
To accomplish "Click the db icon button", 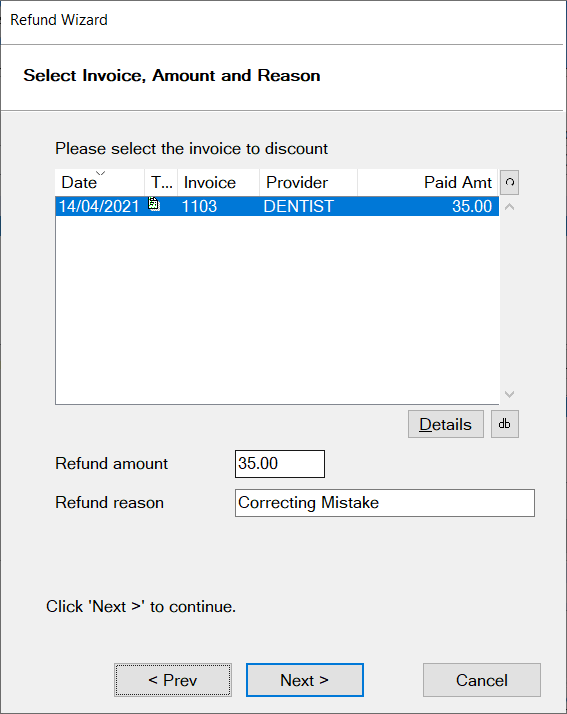I will [x=505, y=424].
